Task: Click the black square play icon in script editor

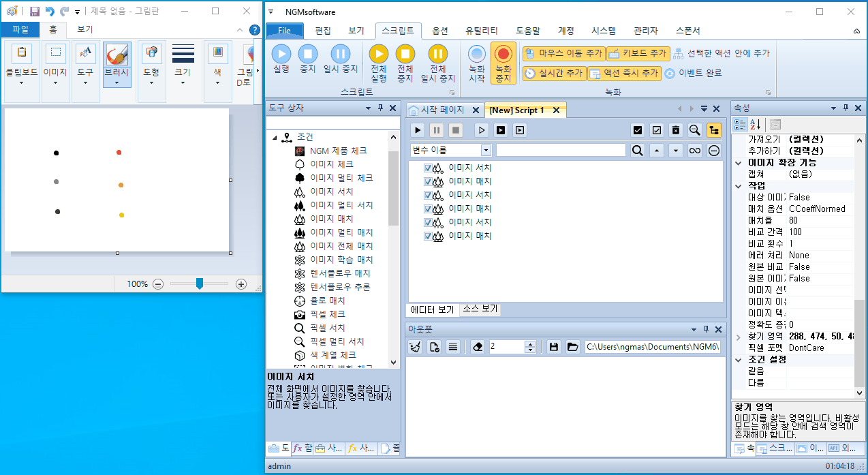Action: (x=501, y=129)
